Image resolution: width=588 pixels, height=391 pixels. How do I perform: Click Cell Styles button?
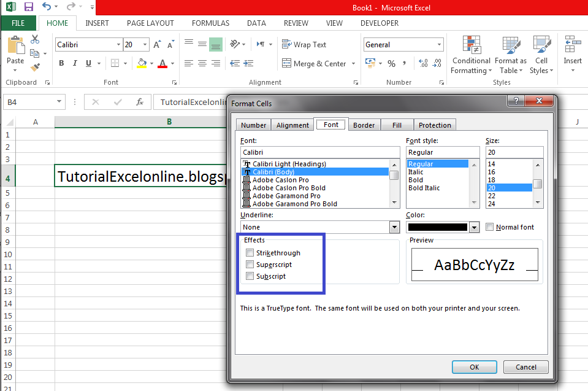pos(541,55)
